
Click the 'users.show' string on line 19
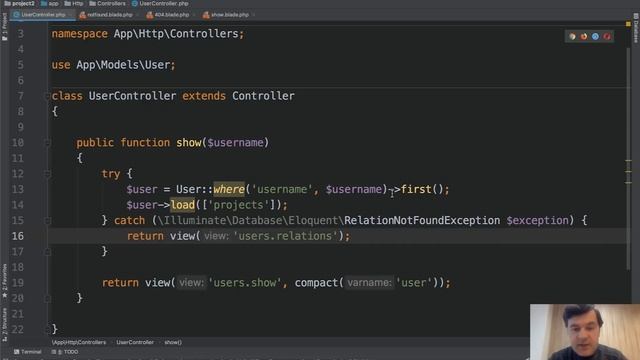tap(244, 283)
